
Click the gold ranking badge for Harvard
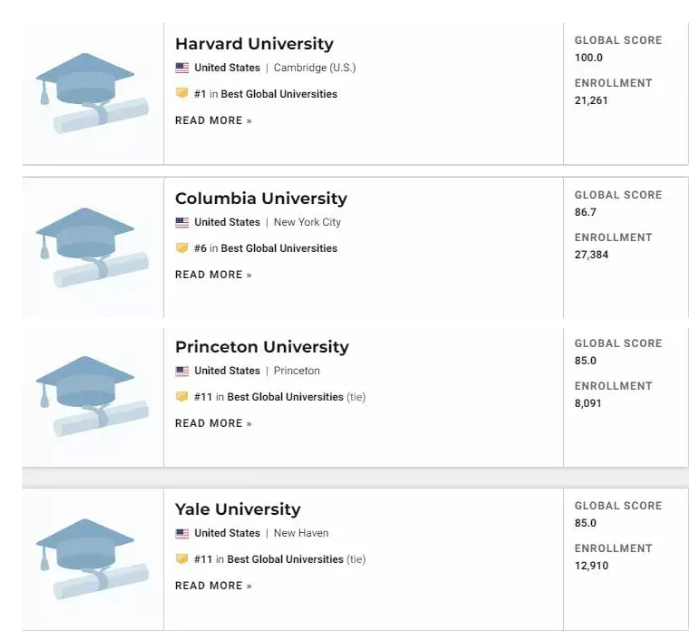pos(182,93)
